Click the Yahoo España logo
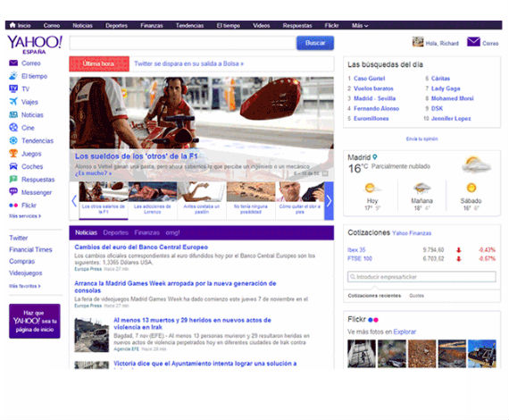509x420 pixels. coord(35,45)
